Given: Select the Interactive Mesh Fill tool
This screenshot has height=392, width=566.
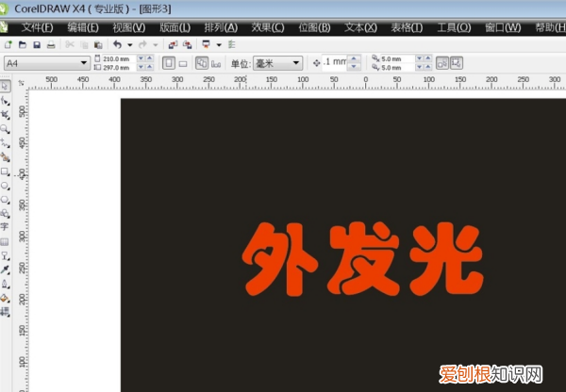Looking at the screenshot, I should click(5, 312).
